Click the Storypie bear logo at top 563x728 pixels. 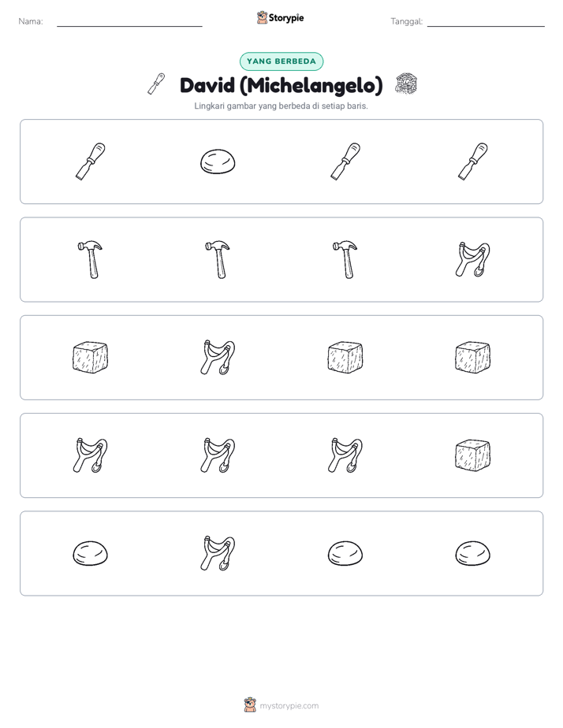click(x=262, y=17)
